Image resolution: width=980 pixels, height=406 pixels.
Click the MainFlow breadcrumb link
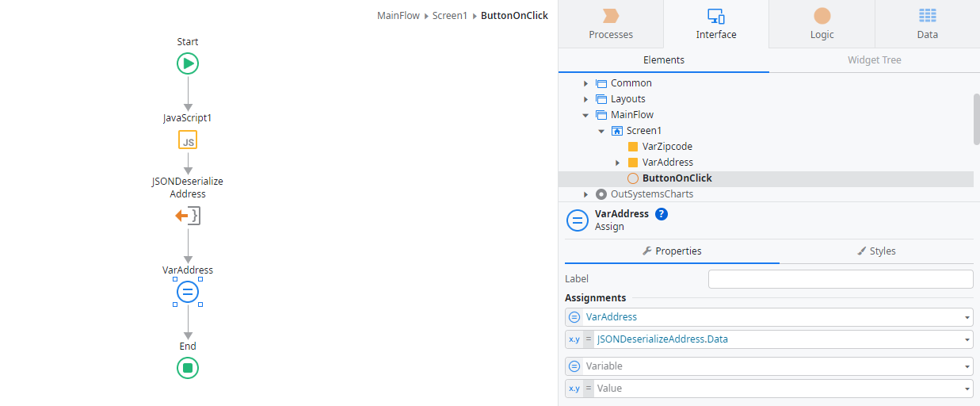398,16
